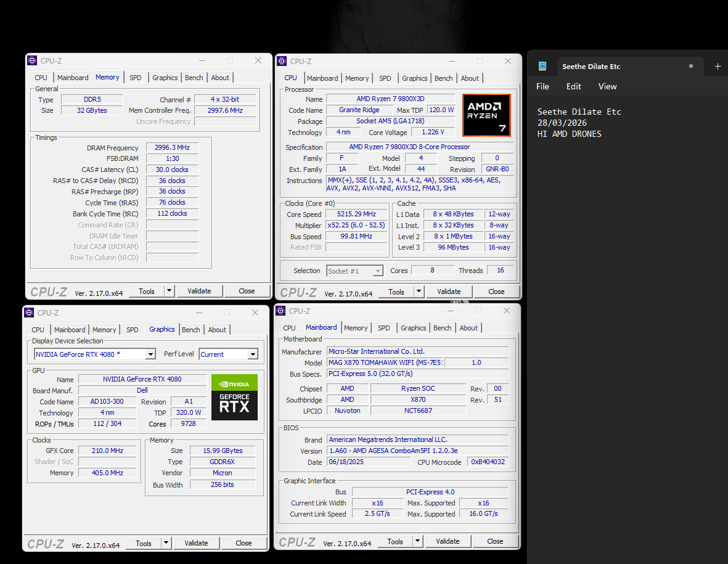Click the Memory Type DDR5 field

(92, 99)
